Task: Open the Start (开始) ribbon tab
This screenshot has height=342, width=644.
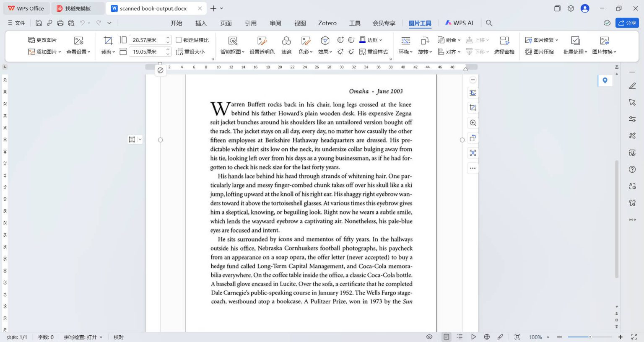Action: (176, 23)
